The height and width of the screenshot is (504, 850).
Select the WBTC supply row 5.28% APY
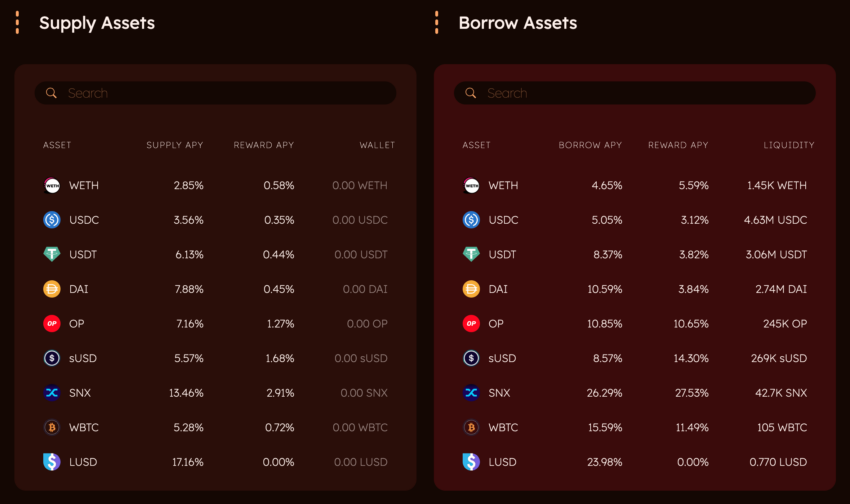[x=215, y=428]
